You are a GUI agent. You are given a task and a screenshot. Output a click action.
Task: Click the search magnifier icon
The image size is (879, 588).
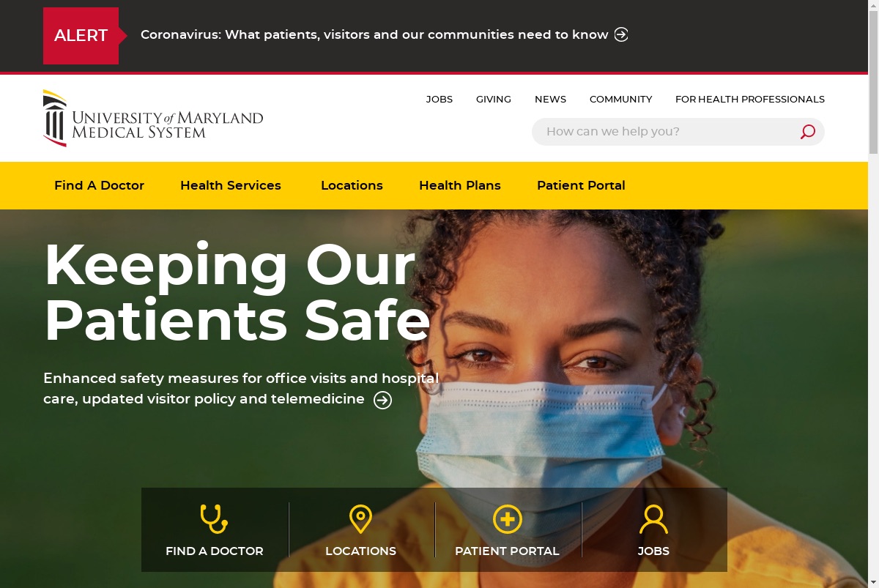[x=807, y=132]
